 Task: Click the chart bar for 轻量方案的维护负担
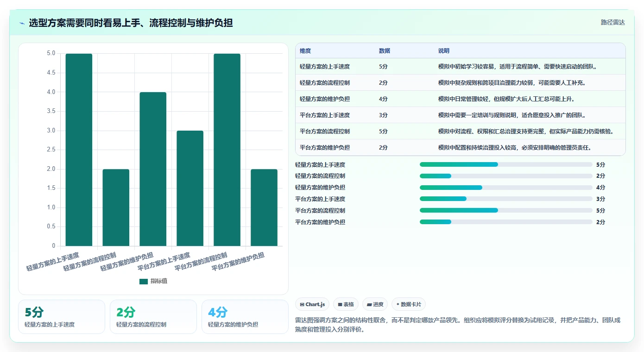point(153,169)
